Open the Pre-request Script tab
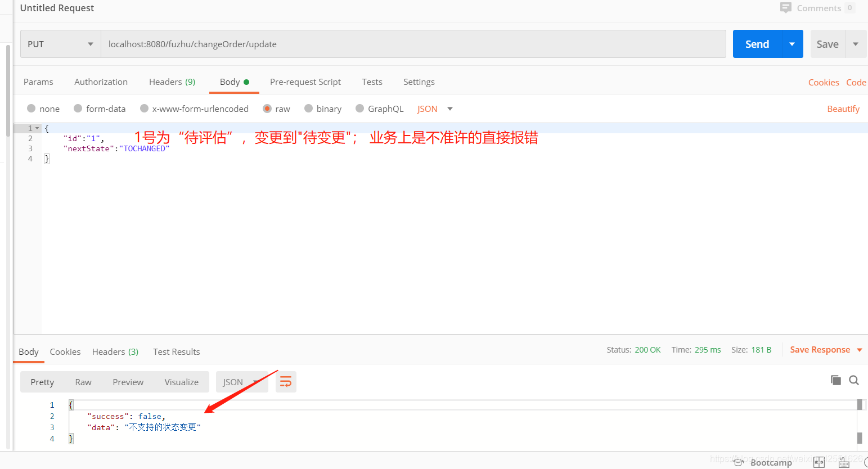Image resolution: width=868 pixels, height=469 pixels. click(x=305, y=82)
